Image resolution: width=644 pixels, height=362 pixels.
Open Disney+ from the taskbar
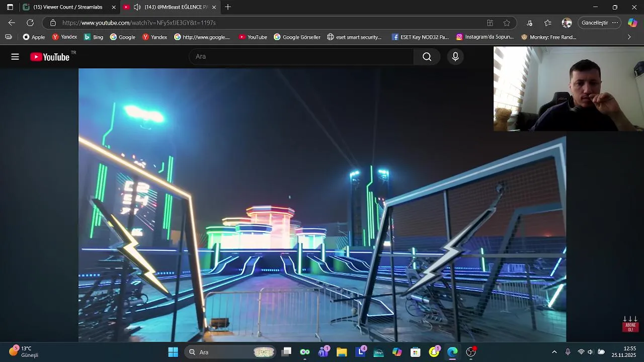[x=379, y=352]
